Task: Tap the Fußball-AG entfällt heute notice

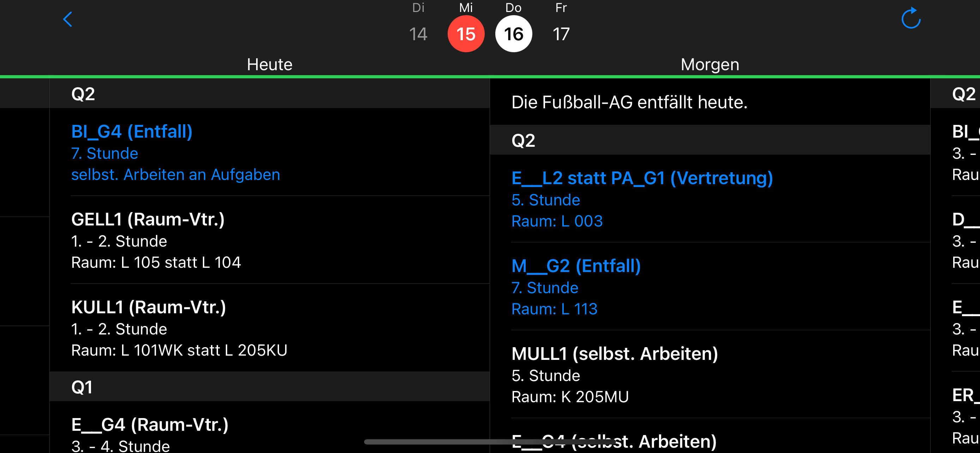Action: (710, 102)
